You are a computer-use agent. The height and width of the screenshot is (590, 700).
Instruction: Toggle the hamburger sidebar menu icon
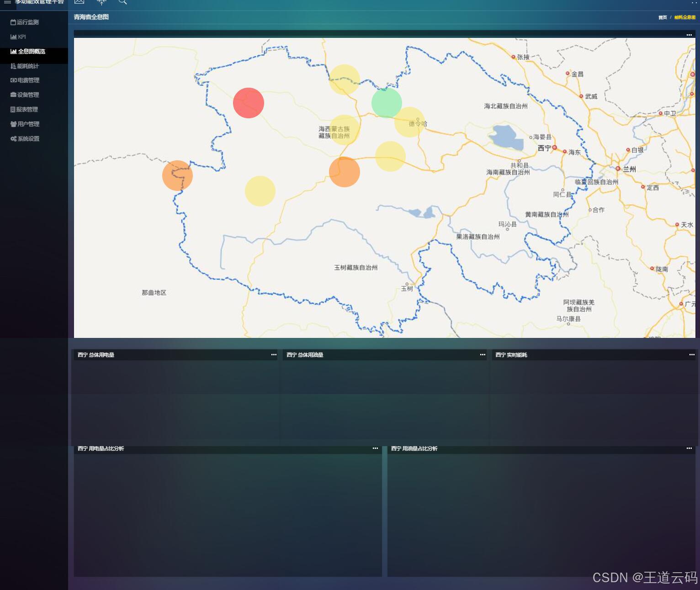(7, 2)
